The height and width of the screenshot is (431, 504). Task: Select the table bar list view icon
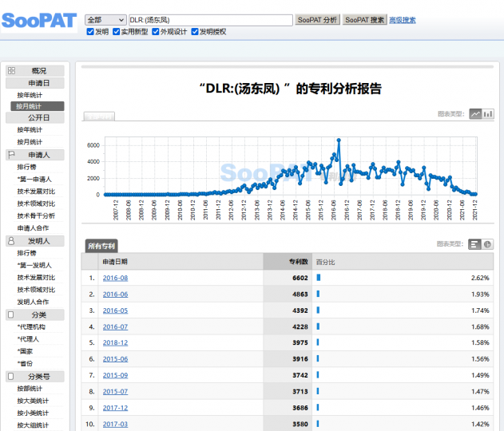[x=474, y=244]
